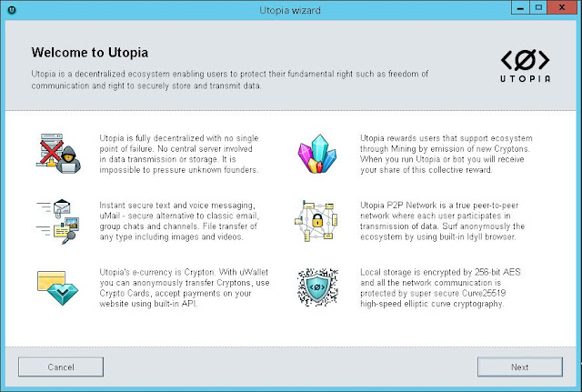Click the 'Local storage is encrypted' paragraph
Screen dimensions: 582x392
[440, 287]
